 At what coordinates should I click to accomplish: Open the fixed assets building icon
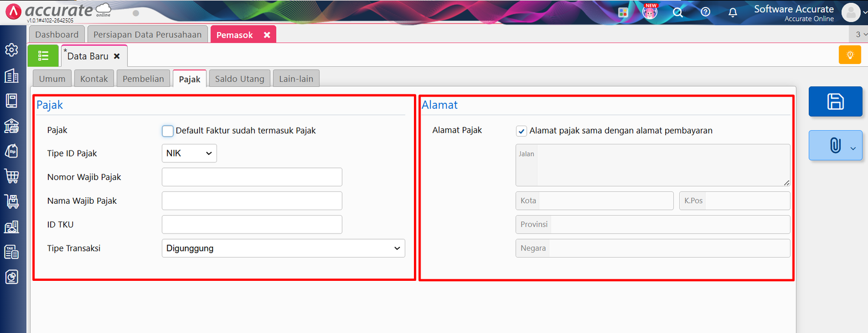[x=11, y=227]
